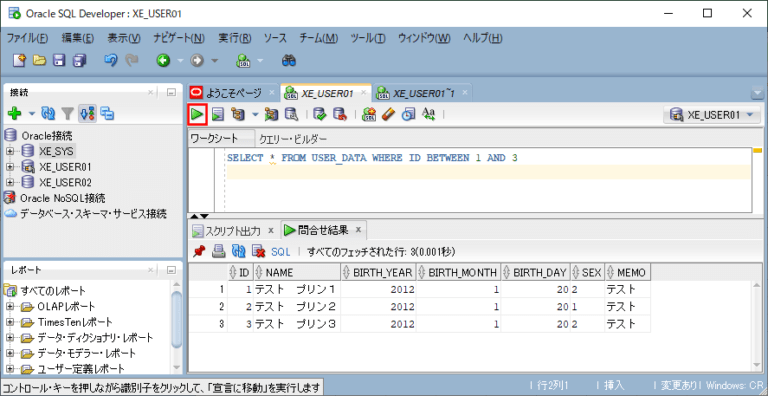Open the New Connection plus dropdown arrow
The width and height of the screenshot is (768, 396).
tap(32, 114)
